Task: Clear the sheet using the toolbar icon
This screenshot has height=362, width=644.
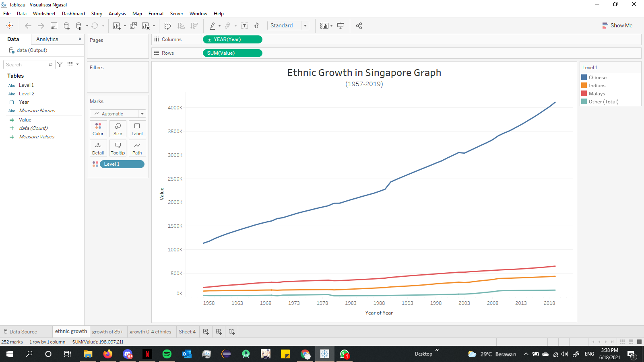Action: tap(146, 26)
